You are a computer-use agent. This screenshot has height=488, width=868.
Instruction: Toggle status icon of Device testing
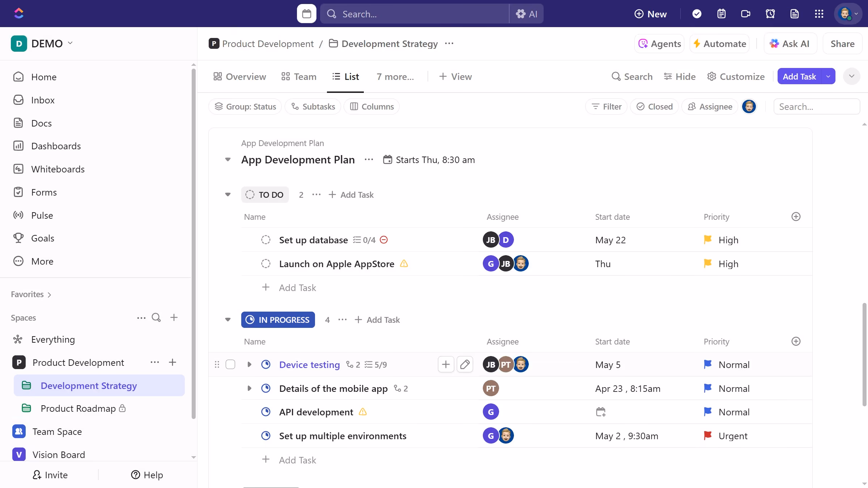pyautogui.click(x=266, y=364)
